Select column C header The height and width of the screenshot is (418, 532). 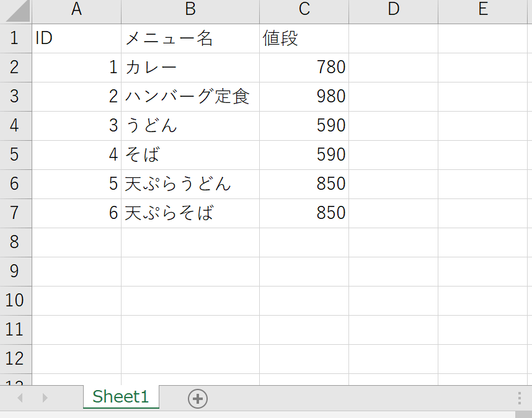coord(304,9)
